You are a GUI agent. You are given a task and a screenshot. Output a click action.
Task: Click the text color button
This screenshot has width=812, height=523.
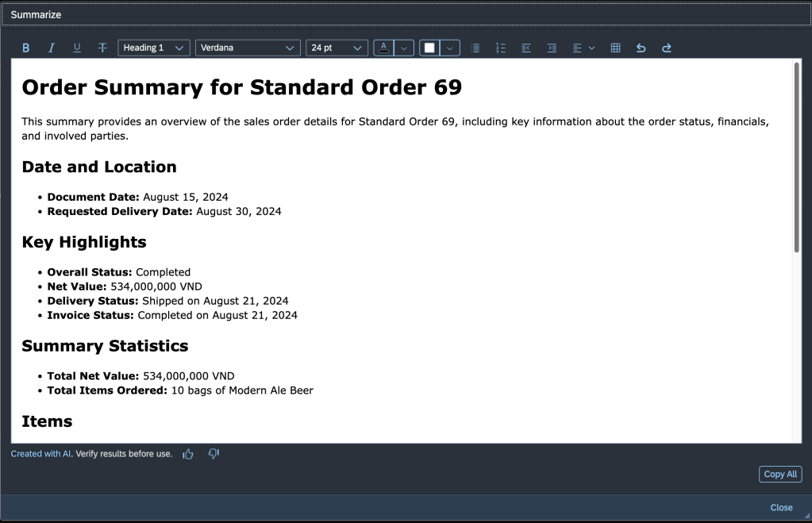coord(383,48)
